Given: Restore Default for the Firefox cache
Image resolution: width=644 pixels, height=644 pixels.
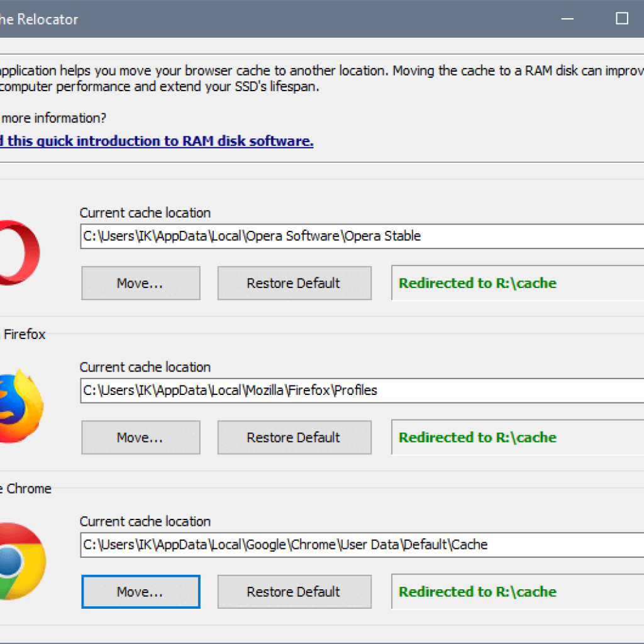Looking at the screenshot, I should (294, 438).
